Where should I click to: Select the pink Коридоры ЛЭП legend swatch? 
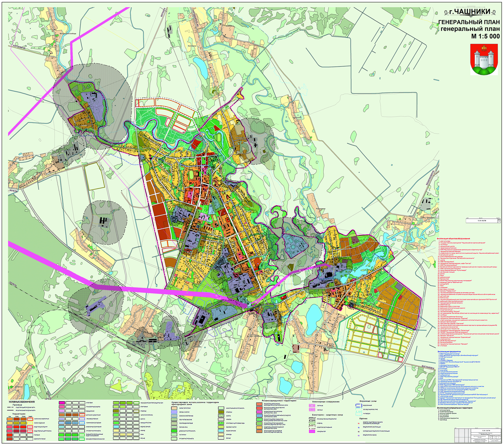click(x=312, y=431)
